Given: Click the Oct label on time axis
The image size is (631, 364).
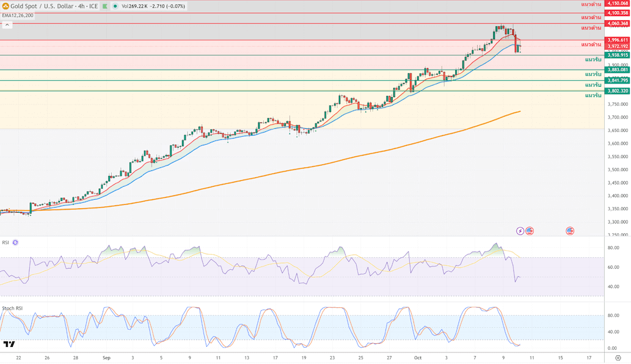Looking at the screenshot, I should click(418, 359).
